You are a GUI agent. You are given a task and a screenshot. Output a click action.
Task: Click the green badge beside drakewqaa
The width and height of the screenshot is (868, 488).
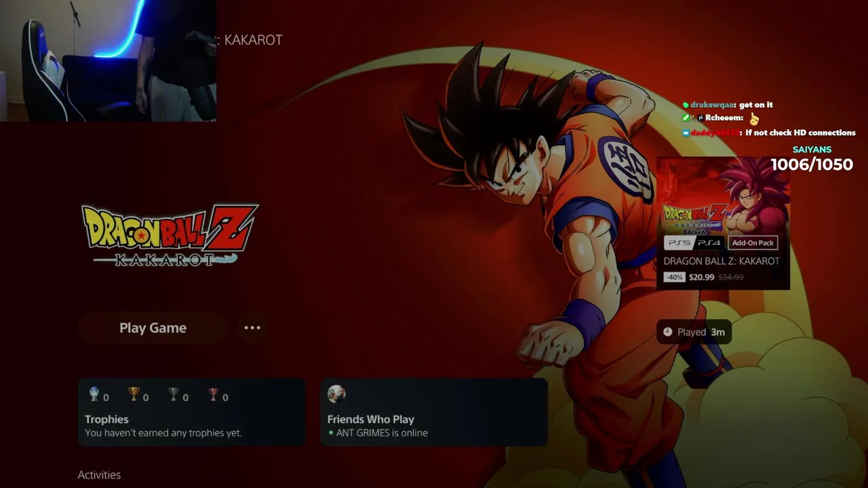(x=686, y=105)
